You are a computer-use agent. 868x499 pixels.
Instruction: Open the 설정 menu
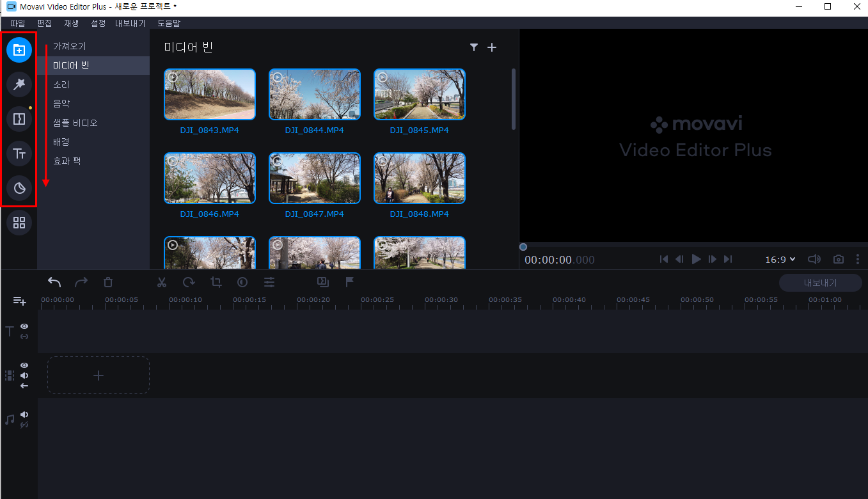click(98, 23)
